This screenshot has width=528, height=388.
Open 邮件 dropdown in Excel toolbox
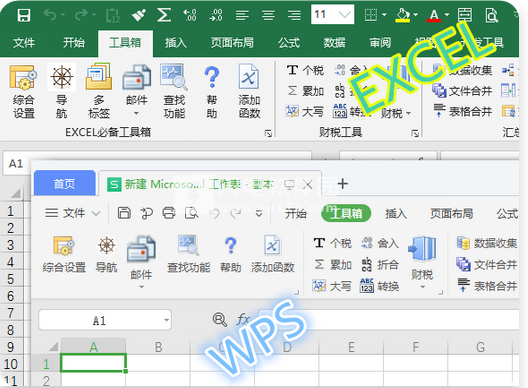pos(137,113)
